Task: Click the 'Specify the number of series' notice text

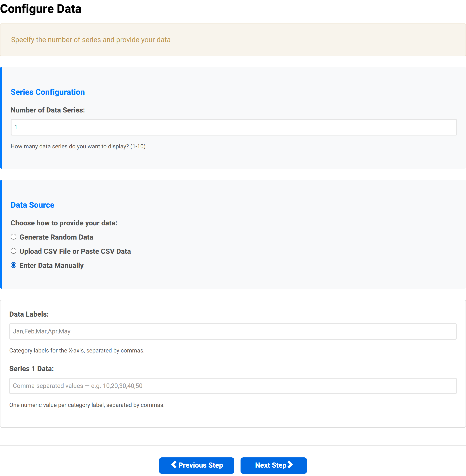Action: pyautogui.click(x=91, y=40)
